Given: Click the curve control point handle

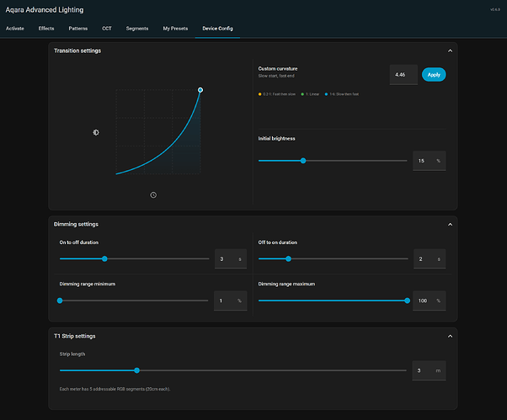Looking at the screenshot, I should click(x=200, y=89).
